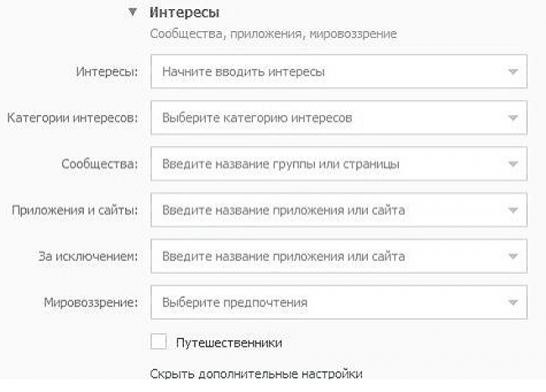Image resolution: width=546 pixels, height=392 pixels.
Task: Enable the Путешественники checkbox
Action: click(x=158, y=342)
